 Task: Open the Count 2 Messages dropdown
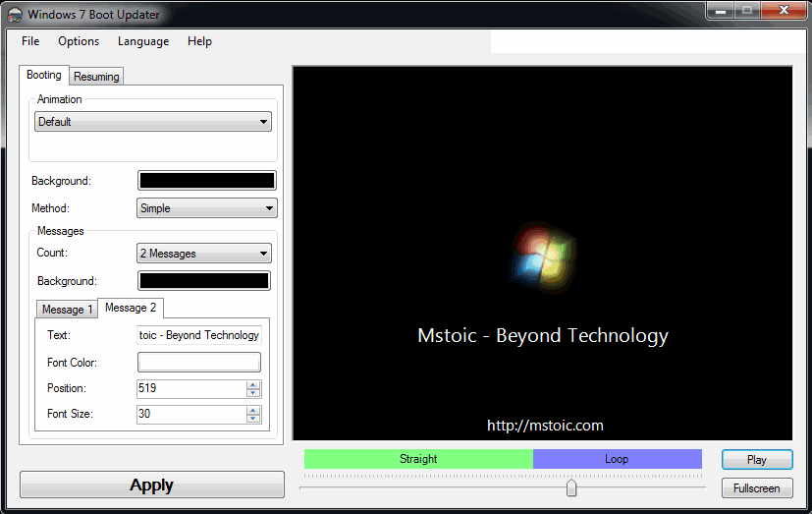point(204,254)
